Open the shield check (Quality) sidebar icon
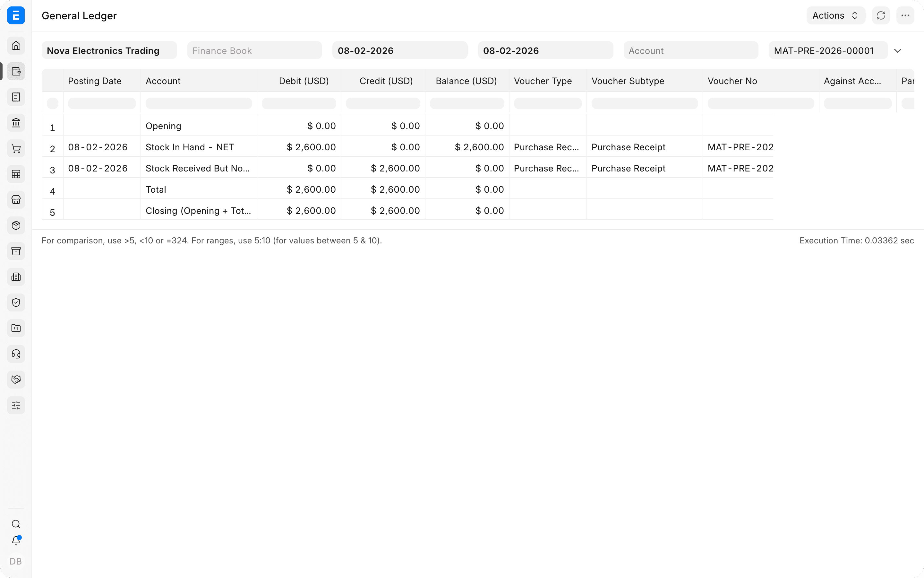 [x=16, y=302]
